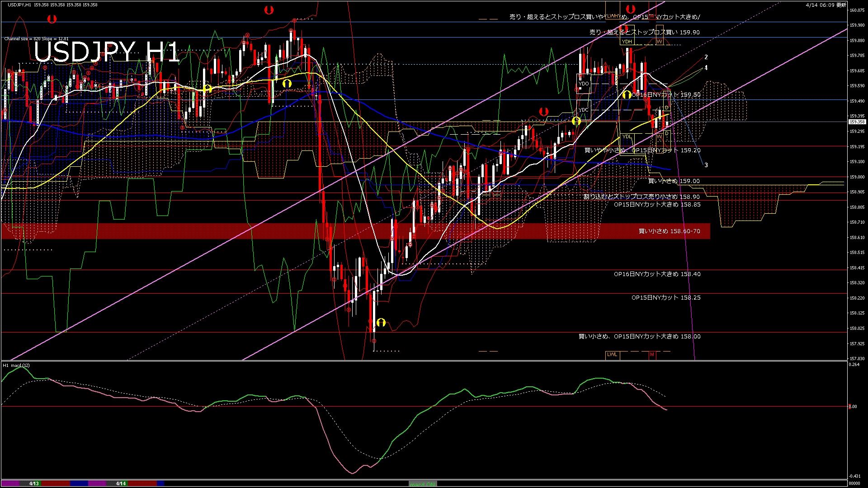Select the YDC label marker

tap(583, 110)
